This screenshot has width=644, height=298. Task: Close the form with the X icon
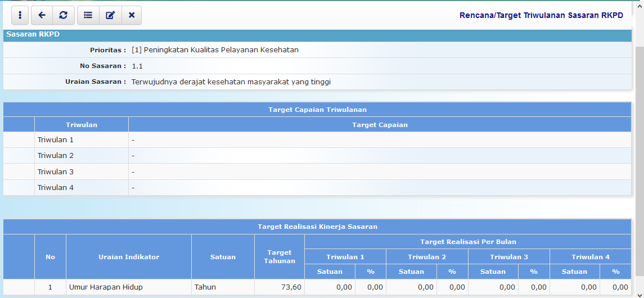pos(132,15)
